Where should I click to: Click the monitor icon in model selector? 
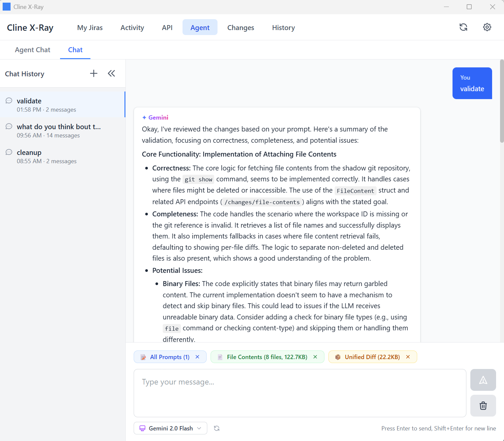(x=142, y=428)
